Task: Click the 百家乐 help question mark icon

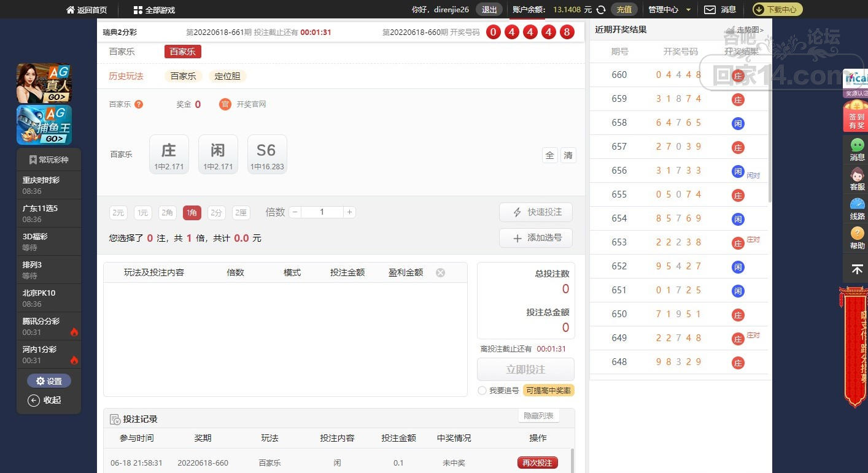Action: pyautogui.click(x=139, y=104)
